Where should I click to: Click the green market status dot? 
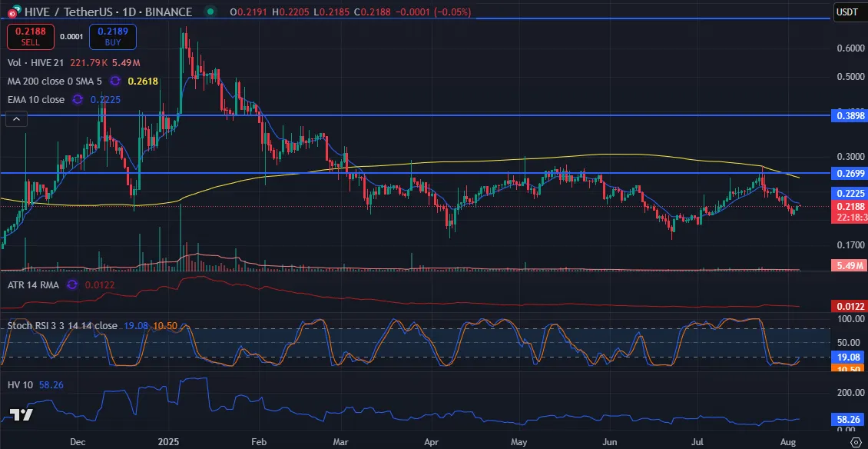click(x=209, y=12)
